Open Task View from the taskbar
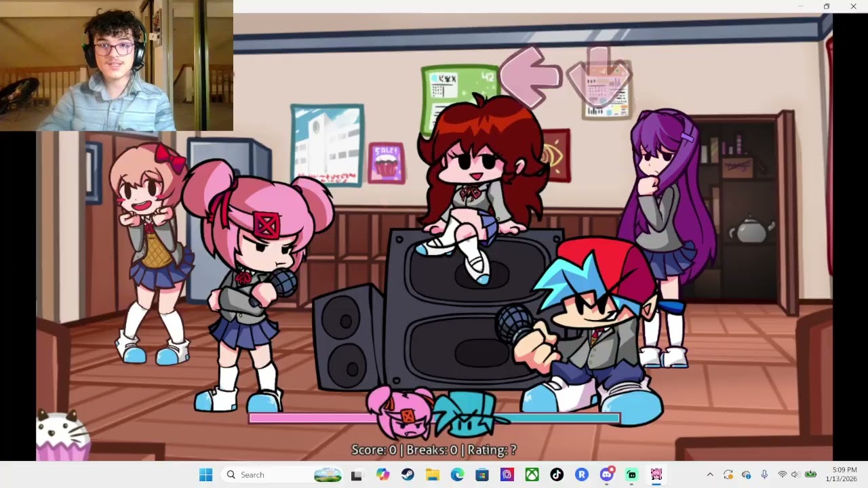This screenshot has width=868, height=488. (357, 475)
